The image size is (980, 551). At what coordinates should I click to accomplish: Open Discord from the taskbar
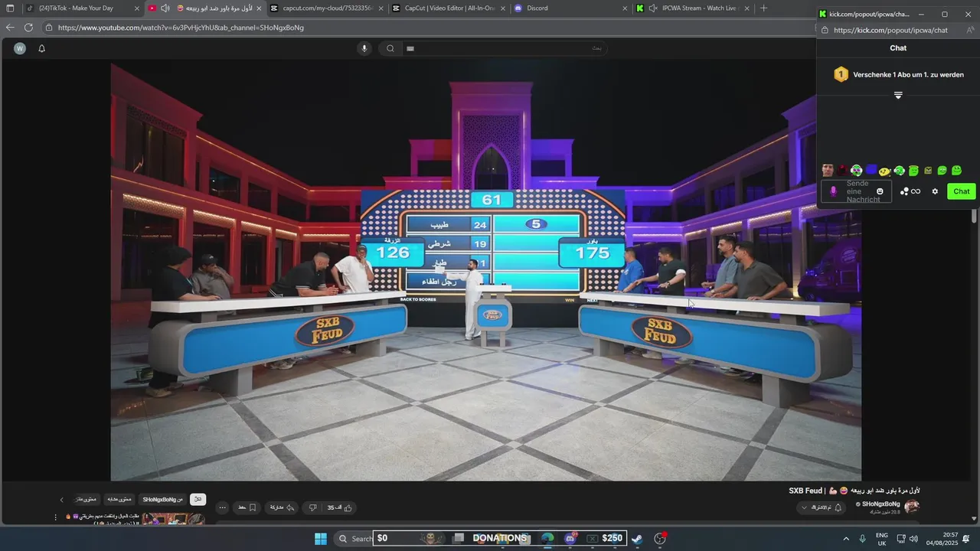point(570,538)
